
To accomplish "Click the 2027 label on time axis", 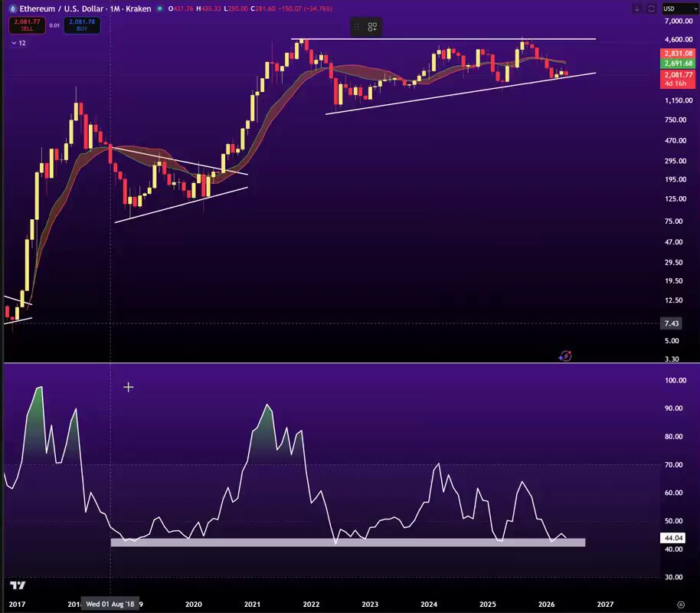I will [x=605, y=604].
